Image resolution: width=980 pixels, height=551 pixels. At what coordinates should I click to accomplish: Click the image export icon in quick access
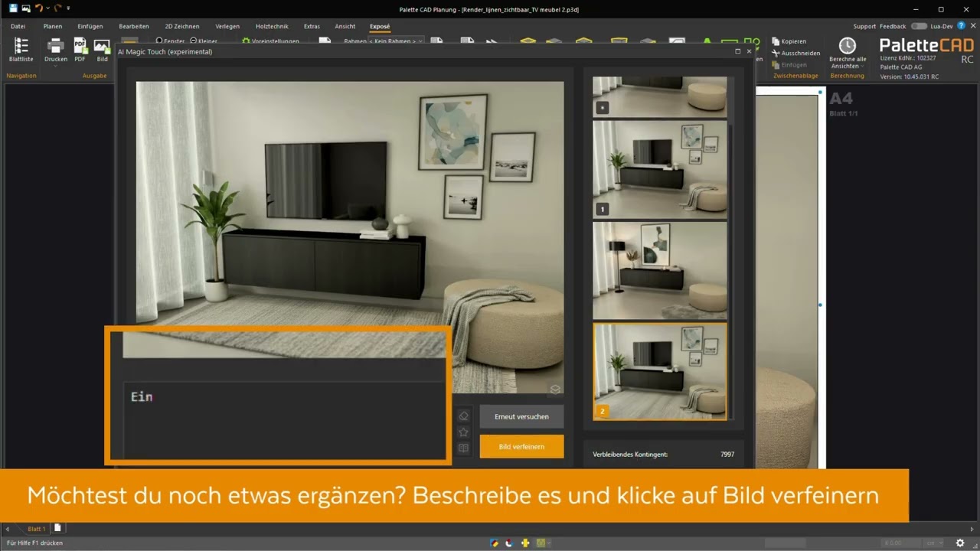tap(26, 8)
